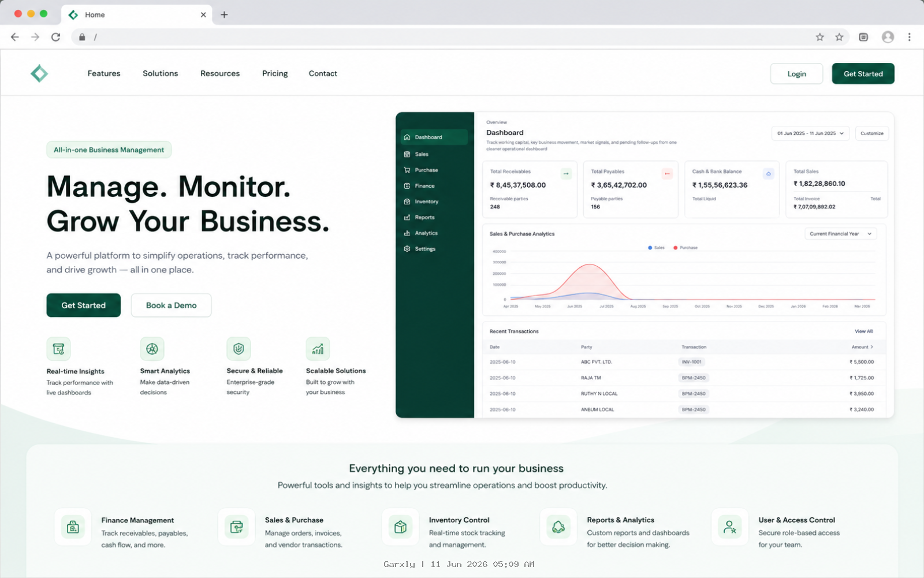Toggle the Purchase legend dot

675,248
